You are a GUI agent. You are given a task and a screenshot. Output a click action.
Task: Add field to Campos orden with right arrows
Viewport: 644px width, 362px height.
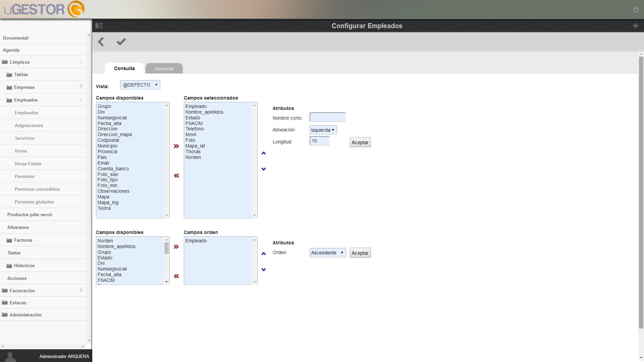176,247
